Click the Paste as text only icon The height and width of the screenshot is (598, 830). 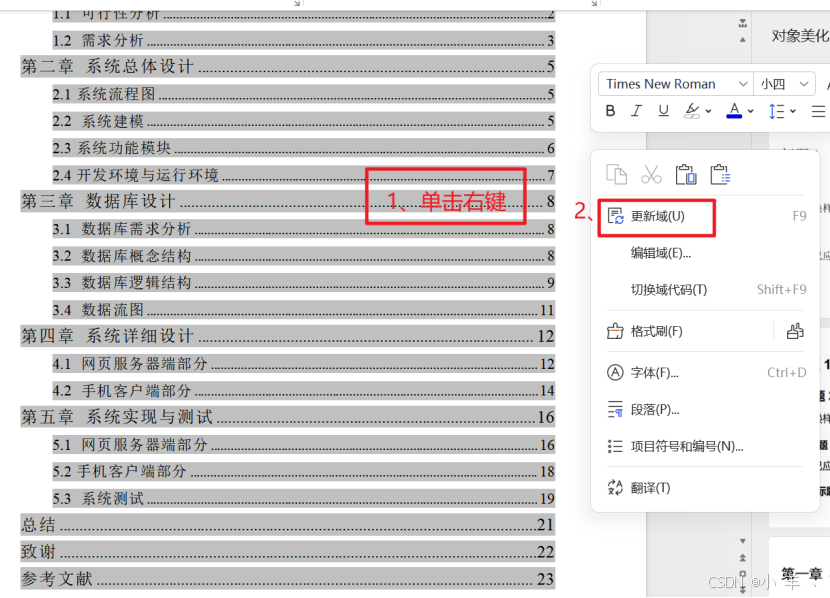720,174
